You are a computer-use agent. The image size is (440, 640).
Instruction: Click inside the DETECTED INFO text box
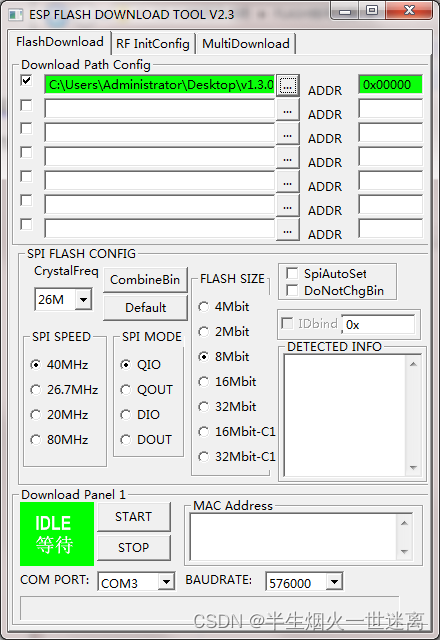tap(345, 415)
